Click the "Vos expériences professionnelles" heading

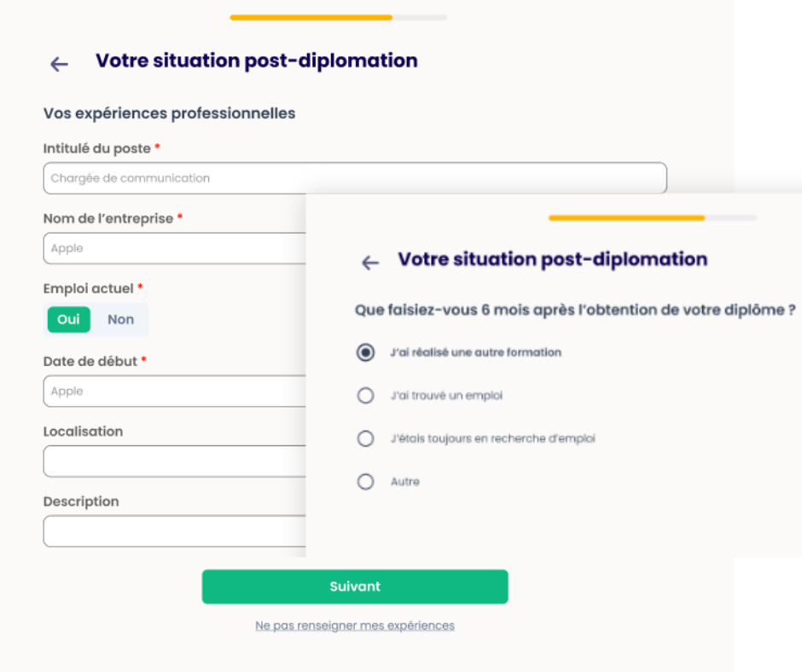tap(169, 113)
